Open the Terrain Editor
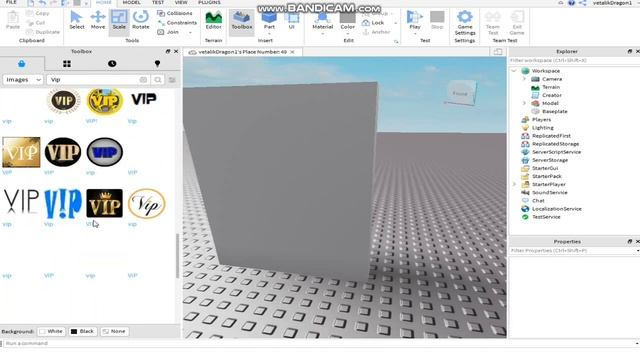The image size is (640, 360). pos(213,20)
